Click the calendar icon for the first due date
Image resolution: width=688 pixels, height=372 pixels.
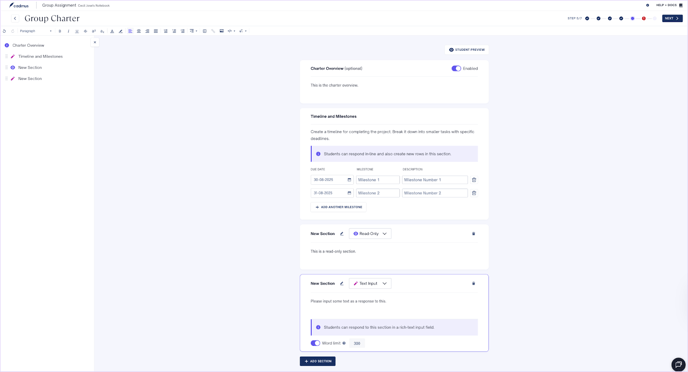pyautogui.click(x=349, y=180)
